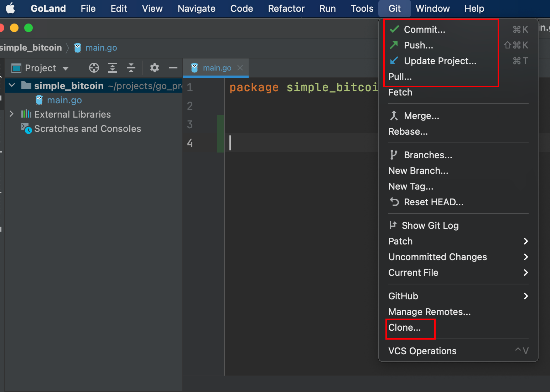
Task: Click the Push green arrow icon
Action: click(394, 45)
